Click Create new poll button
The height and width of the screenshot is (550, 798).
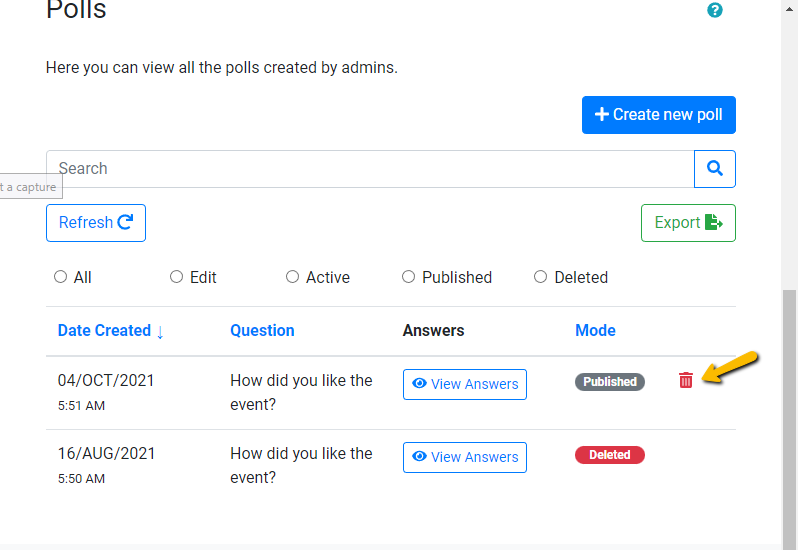click(x=659, y=115)
